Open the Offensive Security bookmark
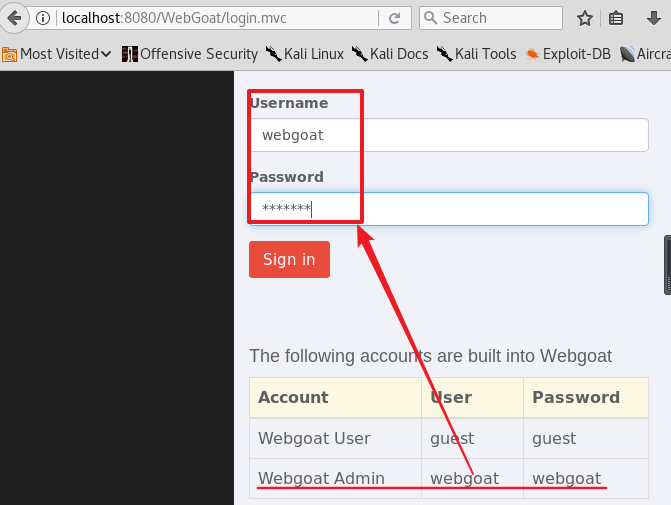Viewport: 671px width, 505px height. [x=190, y=54]
